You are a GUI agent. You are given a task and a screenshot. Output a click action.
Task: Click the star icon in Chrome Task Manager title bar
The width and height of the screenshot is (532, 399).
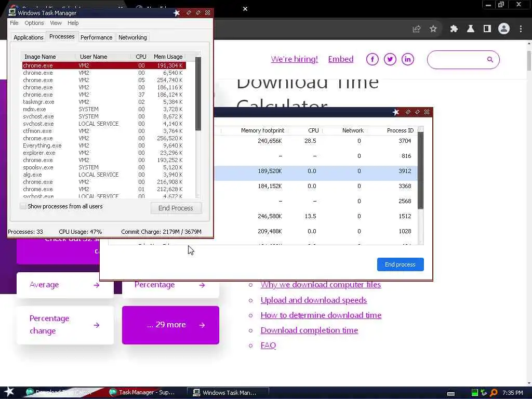pos(395,112)
